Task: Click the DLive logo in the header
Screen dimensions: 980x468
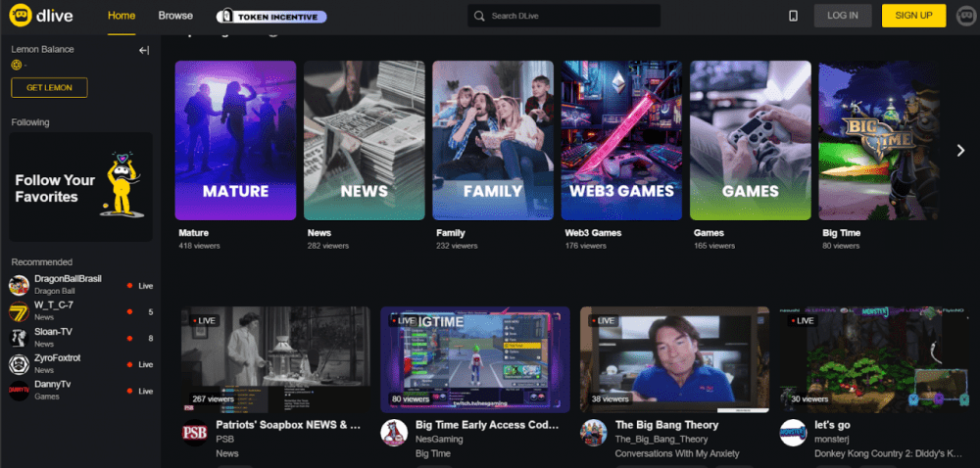Action: (x=41, y=15)
